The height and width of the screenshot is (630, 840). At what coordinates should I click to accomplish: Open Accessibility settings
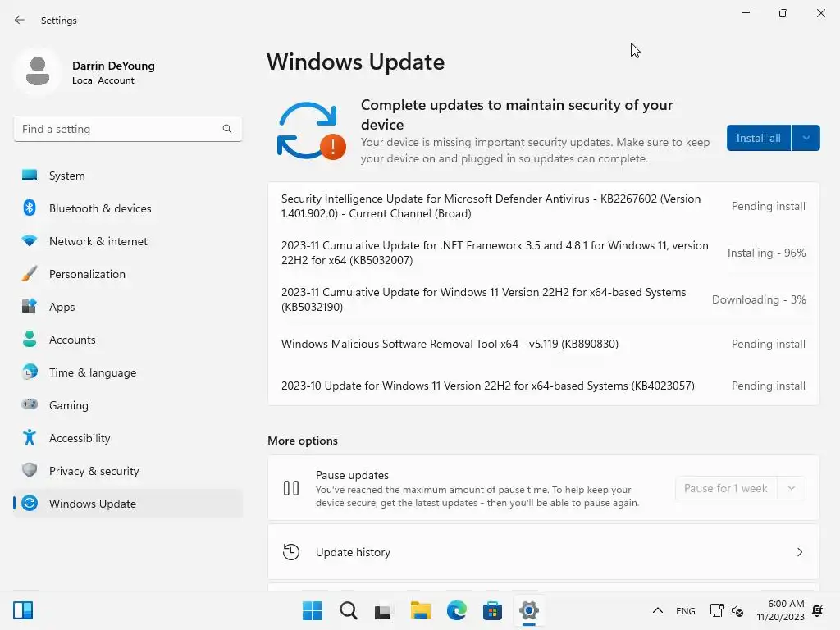point(127,437)
